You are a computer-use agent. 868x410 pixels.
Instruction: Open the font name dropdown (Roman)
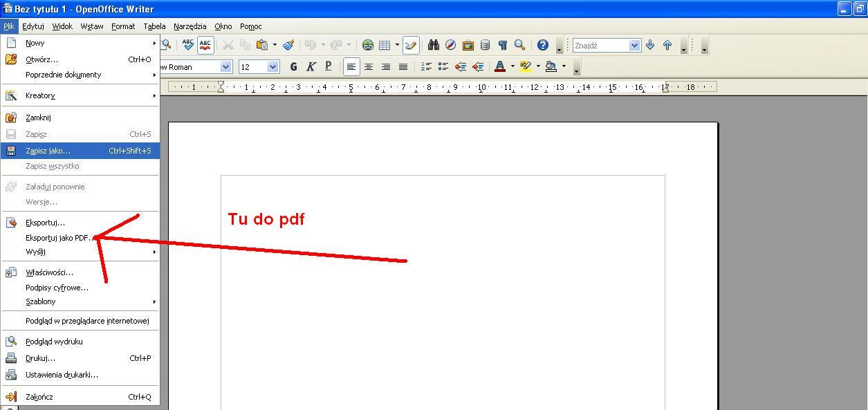[x=225, y=67]
